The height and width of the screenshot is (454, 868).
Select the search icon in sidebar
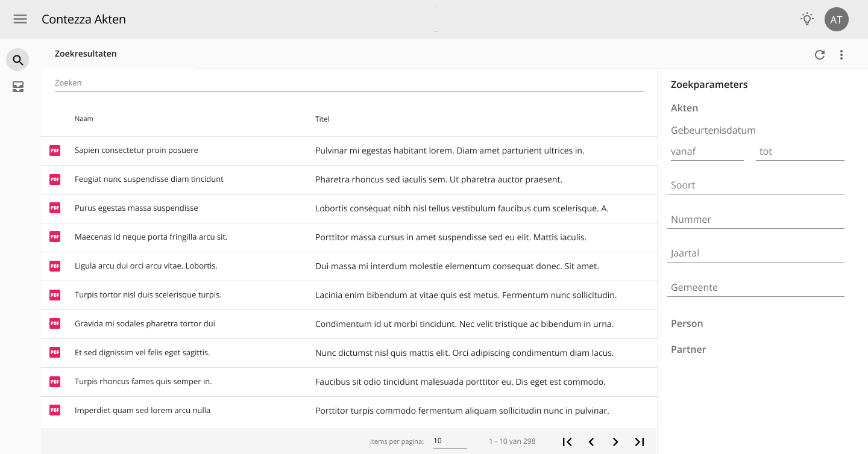pyautogui.click(x=17, y=60)
